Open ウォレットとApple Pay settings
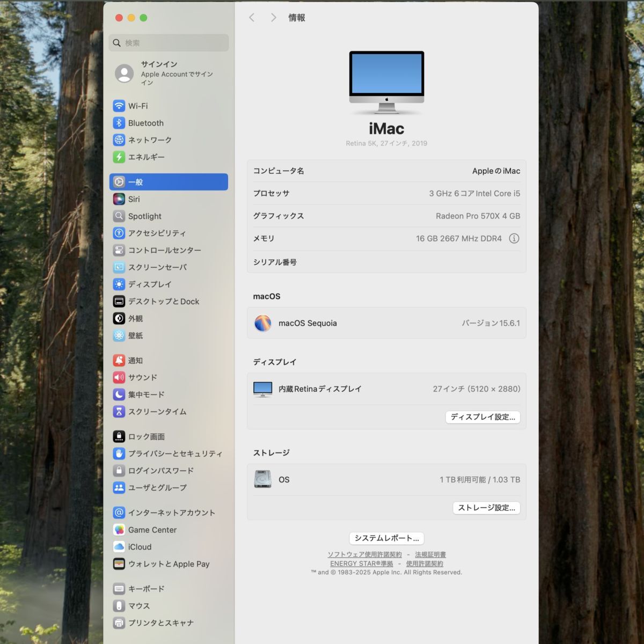This screenshot has width=644, height=644. click(169, 564)
